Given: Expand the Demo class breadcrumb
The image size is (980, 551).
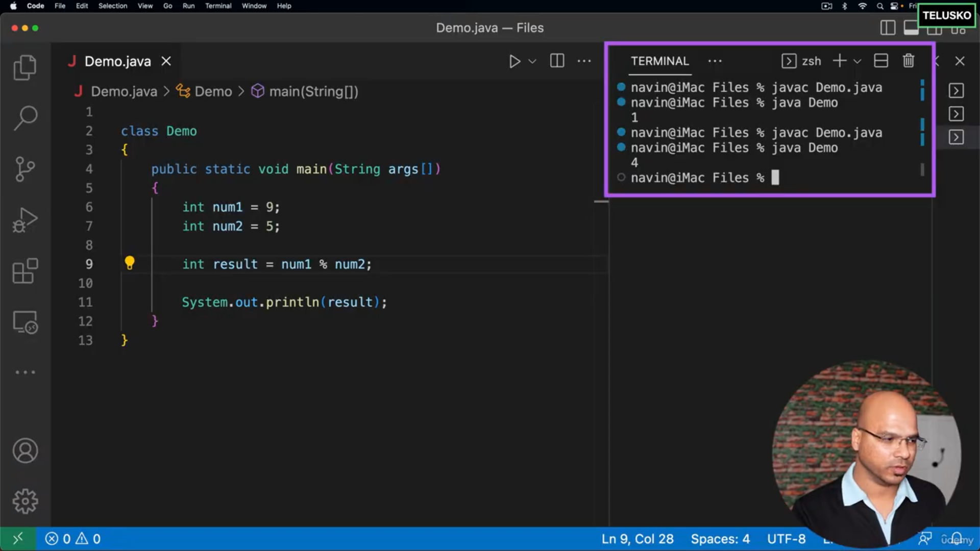Looking at the screenshot, I should tap(213, 91).
